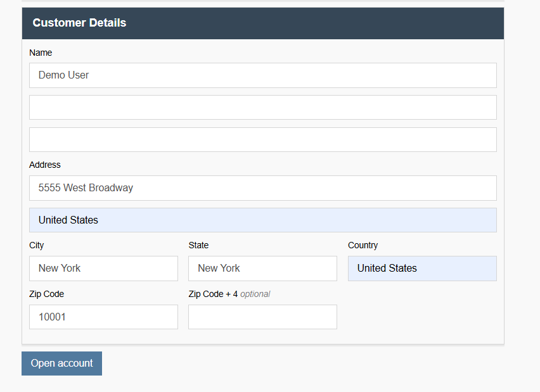Click the Country label
The width and height of the screenshot is (540, 392).
pyautogui.click(x=363, y=245)
